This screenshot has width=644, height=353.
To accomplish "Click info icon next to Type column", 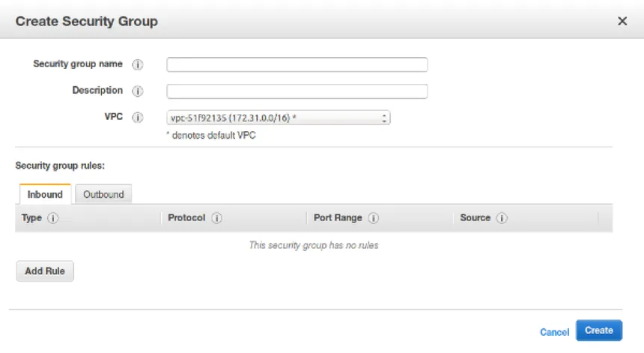I will [53, 218].
